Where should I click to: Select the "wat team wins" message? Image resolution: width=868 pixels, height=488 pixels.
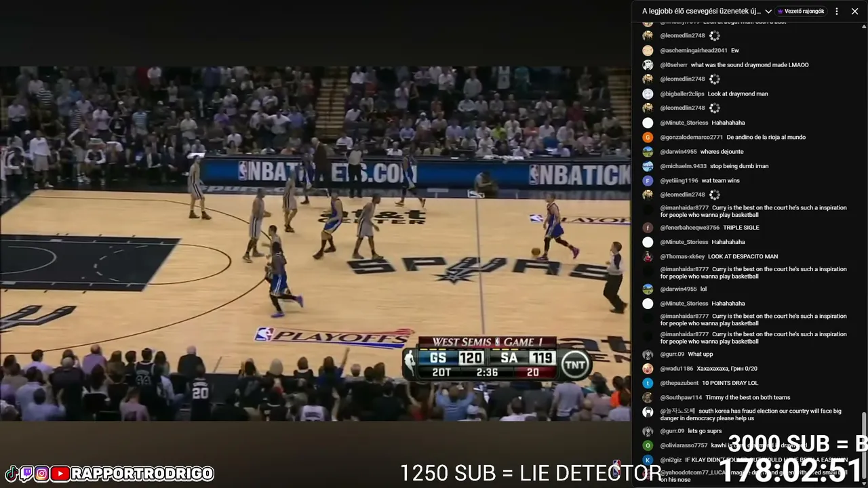[x=721, y=180]
